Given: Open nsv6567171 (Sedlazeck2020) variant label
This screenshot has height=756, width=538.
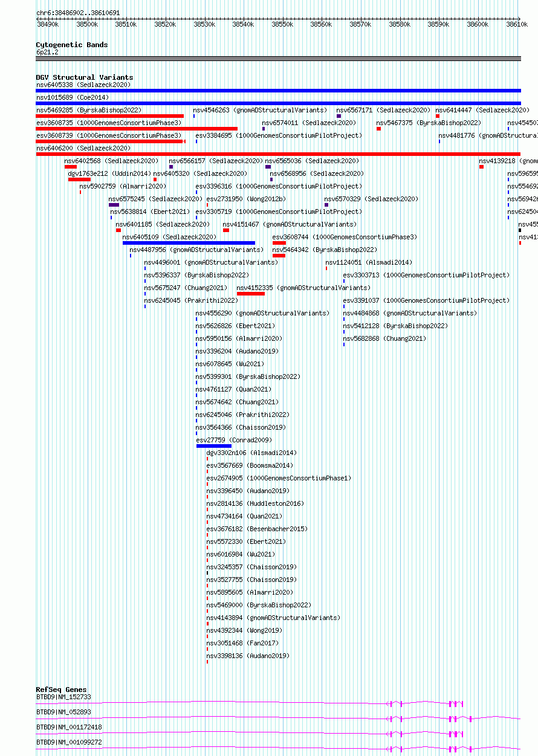Looking at the screenshot, I should [383, 111].
